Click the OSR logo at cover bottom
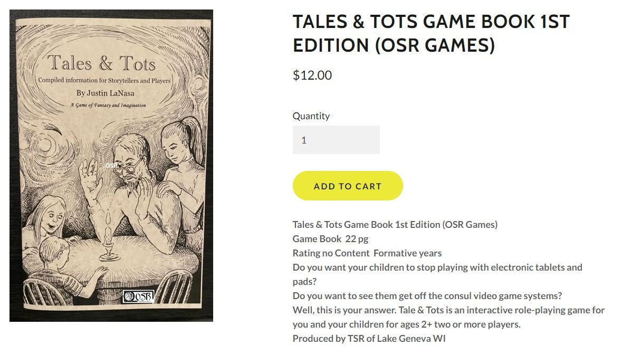 click(138, 296)
